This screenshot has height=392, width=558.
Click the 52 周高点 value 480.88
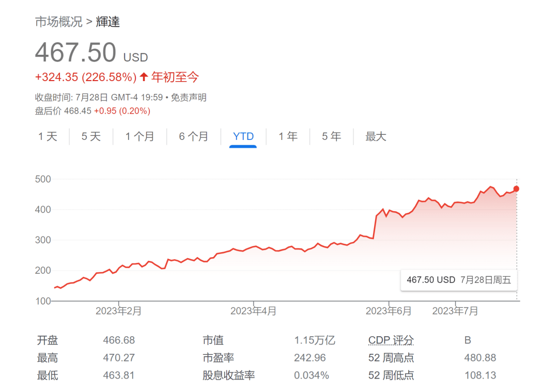tap(480, 357)
